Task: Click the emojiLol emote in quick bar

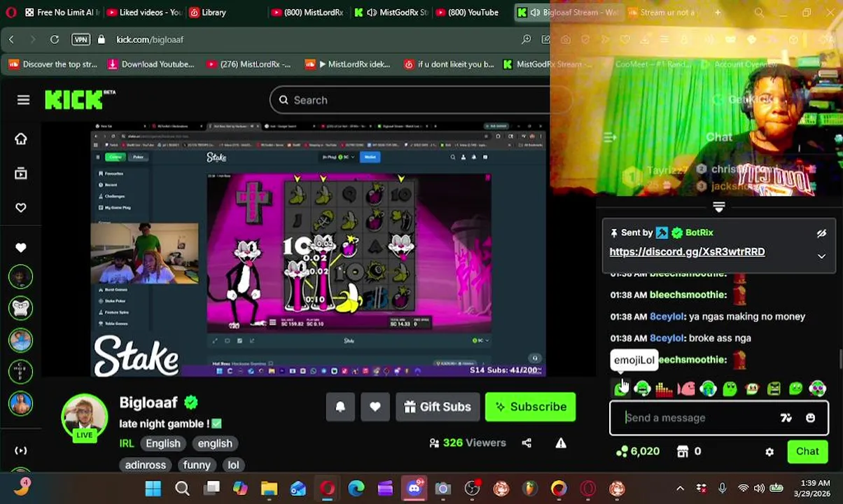Action: pos(620,388)
